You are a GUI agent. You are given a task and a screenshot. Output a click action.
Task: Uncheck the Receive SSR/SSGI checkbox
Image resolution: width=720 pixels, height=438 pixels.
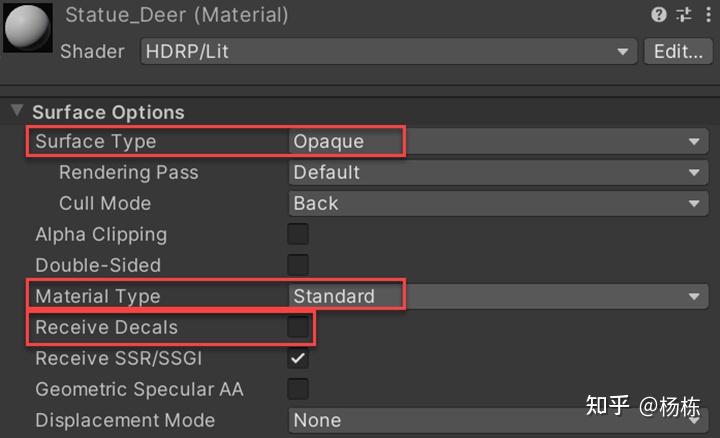[298, 358]
